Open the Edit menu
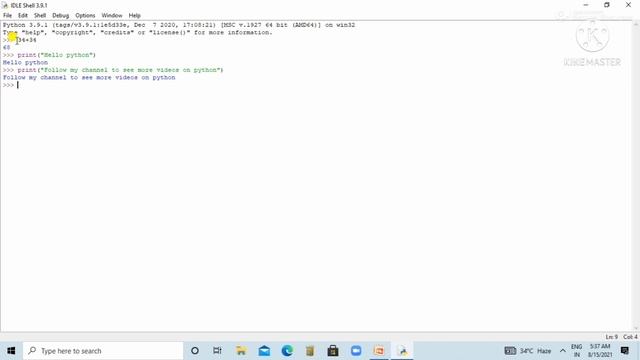Screen dimensions: 640x360 click(23, 16)
